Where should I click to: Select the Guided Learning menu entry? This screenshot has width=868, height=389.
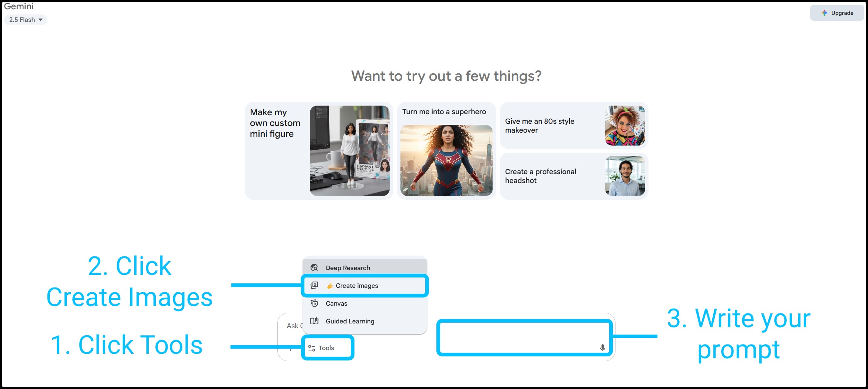pyautogui.click(x=350, y=321)
